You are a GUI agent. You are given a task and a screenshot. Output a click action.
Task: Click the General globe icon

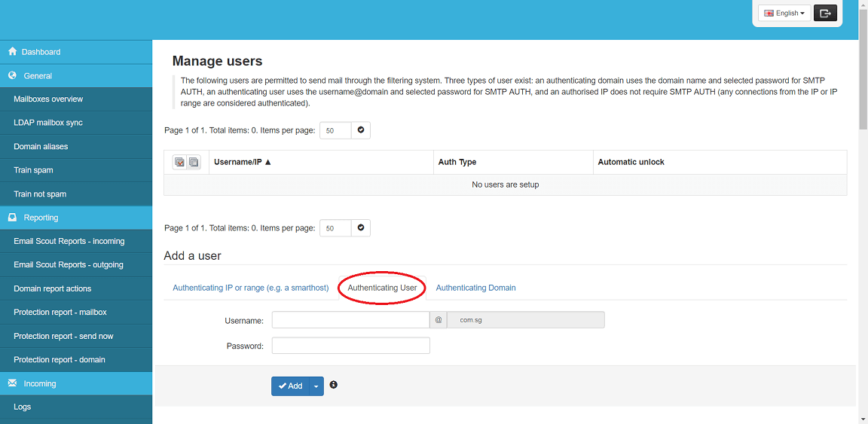point(13,76)
